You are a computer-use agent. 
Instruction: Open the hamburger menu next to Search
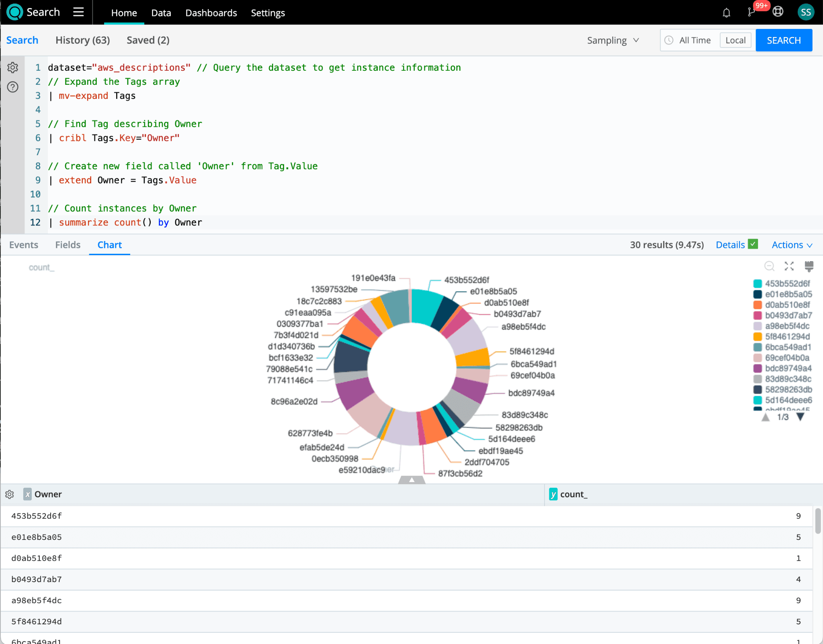(x=78, y=12)
